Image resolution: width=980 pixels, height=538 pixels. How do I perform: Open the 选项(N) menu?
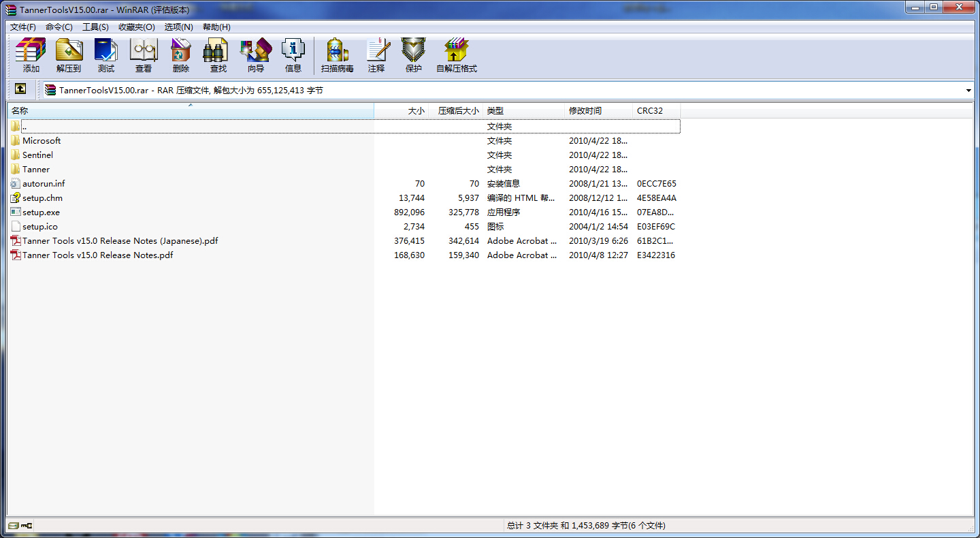click(x=180, y=27)
